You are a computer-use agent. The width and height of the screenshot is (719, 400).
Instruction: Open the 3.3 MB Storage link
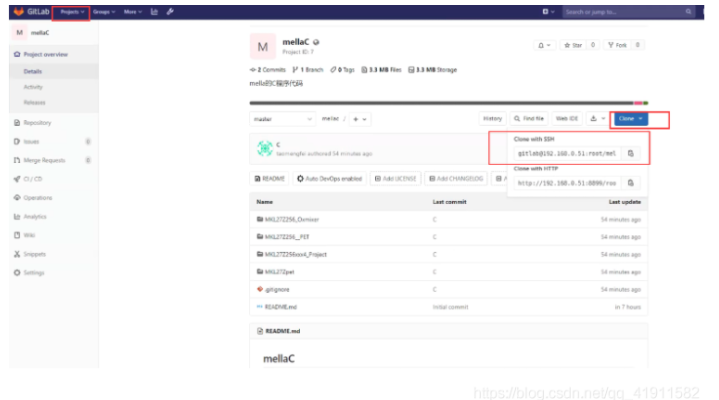pos(432,70)
